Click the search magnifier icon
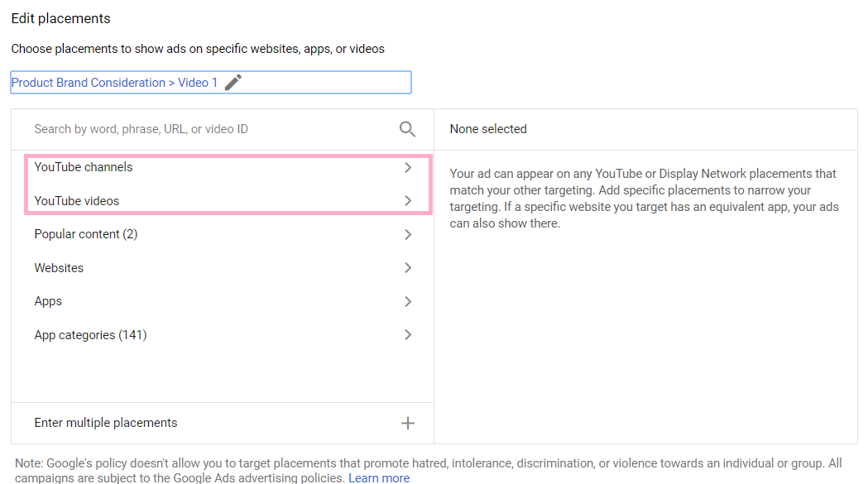The image size is (868, 484). pos(407,129)
